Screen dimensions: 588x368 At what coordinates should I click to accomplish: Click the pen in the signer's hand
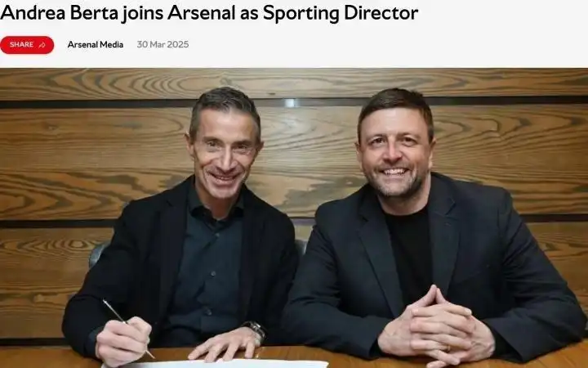tap(128, 328)
